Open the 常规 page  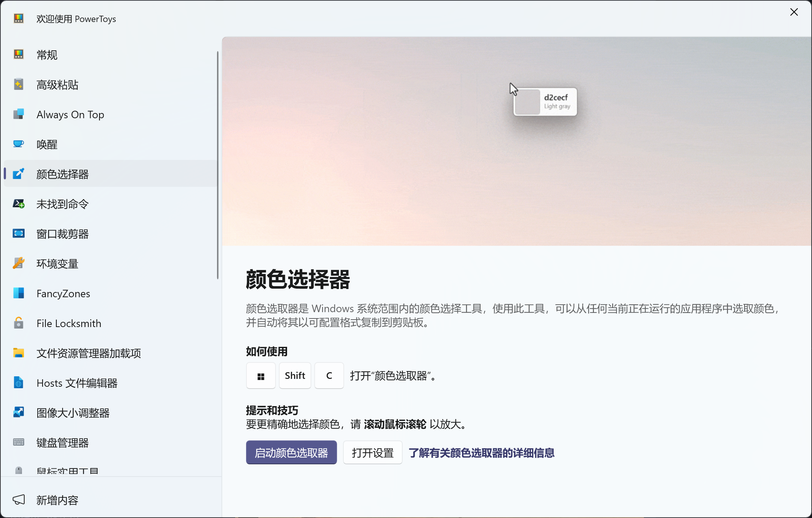click(110, 55)
